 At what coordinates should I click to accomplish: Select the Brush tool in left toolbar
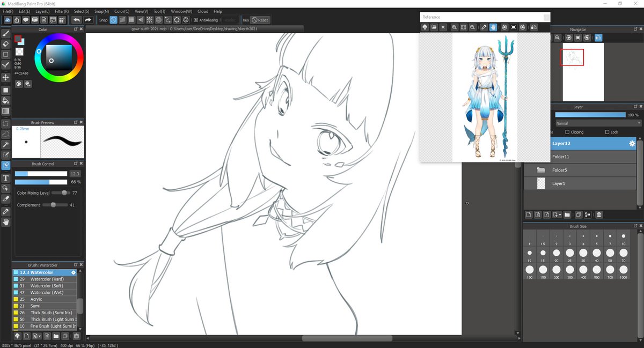[x=6, y=33]
